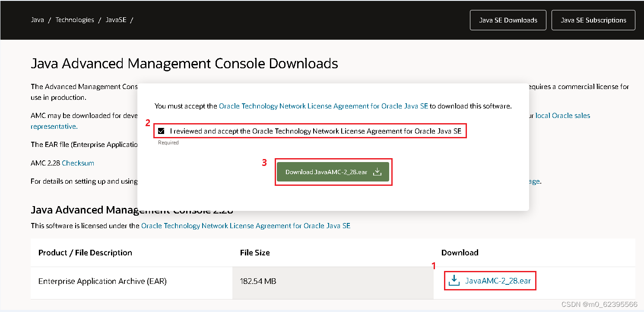Viewport: 644px width, 312px height.
Task: Open the Java breadcrumb item
Action: [37, 19]
